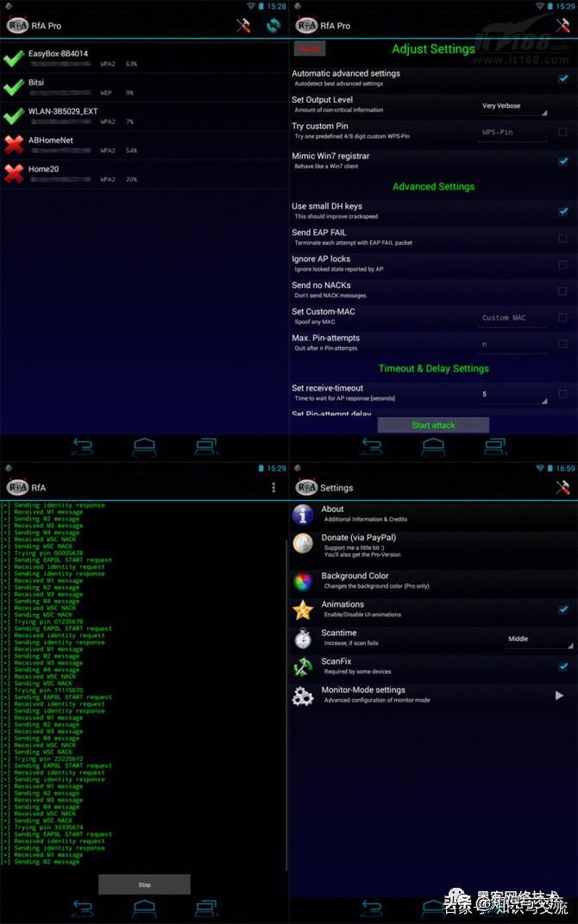
Task: Focus the Custom MAC input field
Action: point(512,318)
